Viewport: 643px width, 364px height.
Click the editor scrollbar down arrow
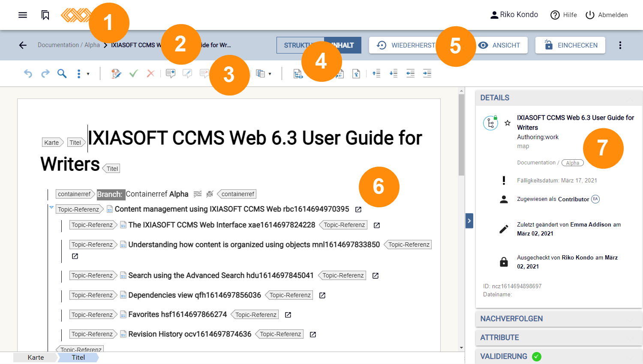coord(461,348)
